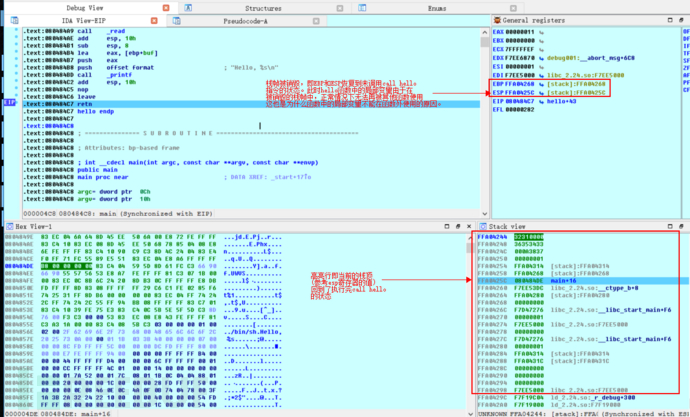Viewport: 690px width, 417px height.
Task: Follow the jump arrow next to EDI
Action: 541,75
